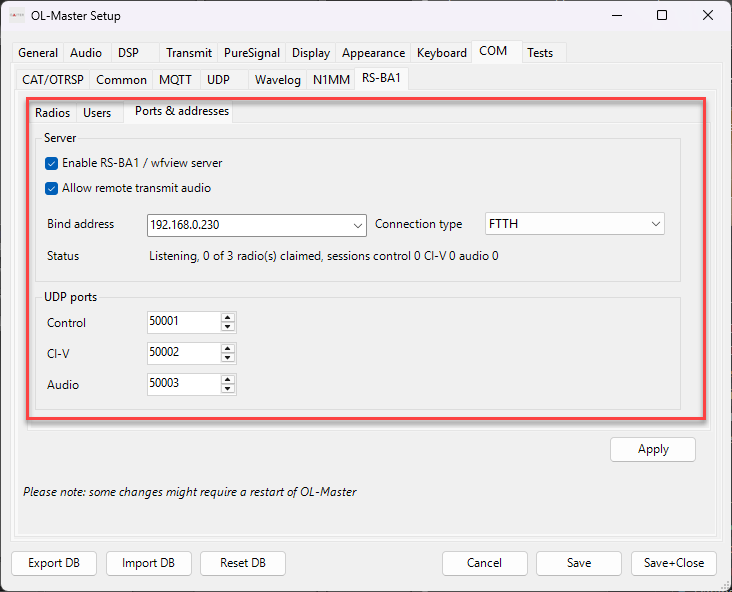732x592 pixels.
Task: Click the Import DB button
Action: [148, 563]
